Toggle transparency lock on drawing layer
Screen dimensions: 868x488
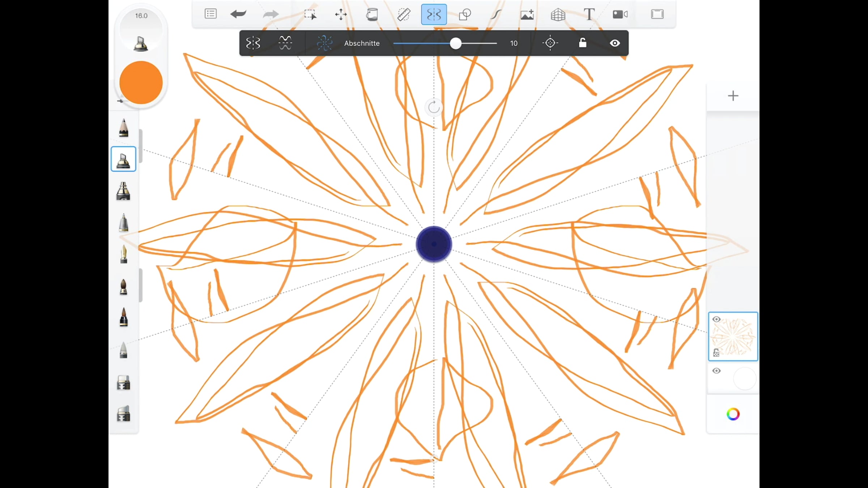[716, 353]
